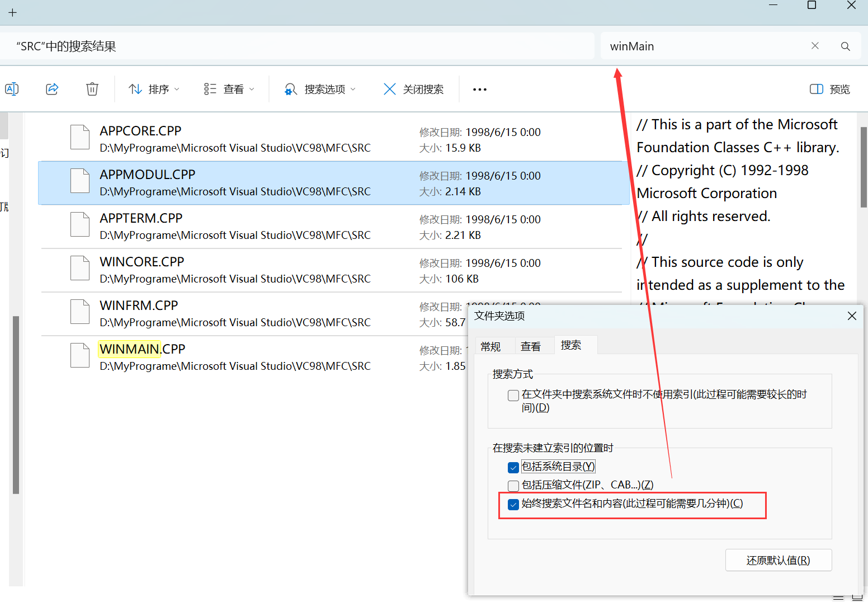This screenshot has width=868, height=602.
Task: Open the 排序 sort dropdown
Action: pyautogui.click(x=154, y=89)
